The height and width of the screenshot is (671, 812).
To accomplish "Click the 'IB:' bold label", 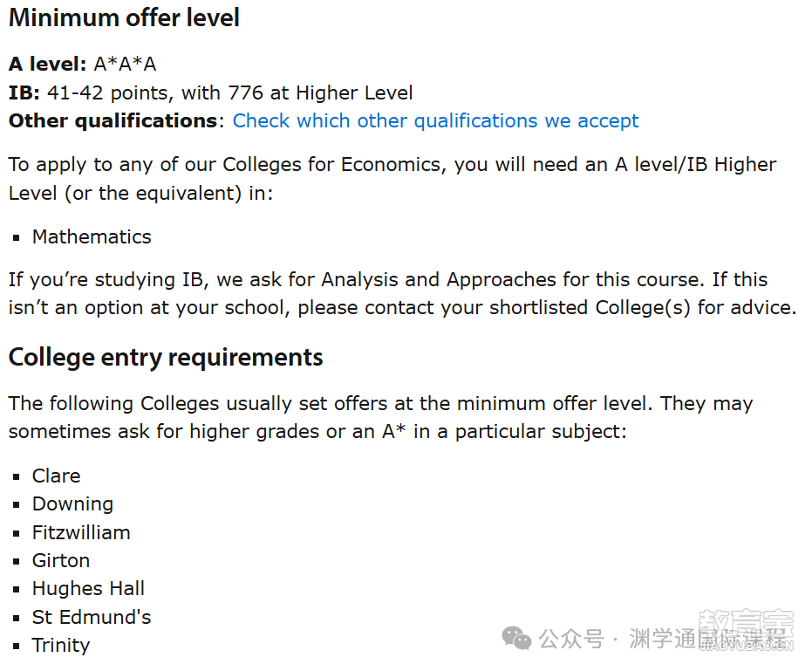I will point(24,92).
